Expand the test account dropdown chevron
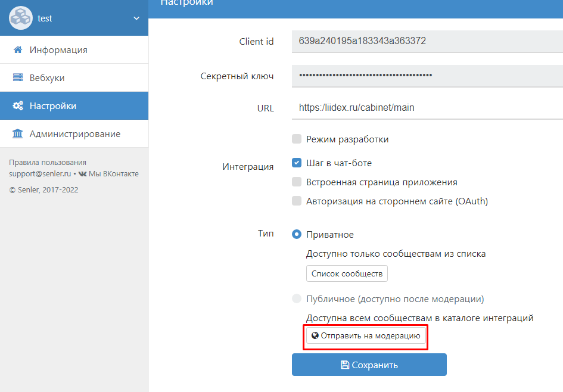Image resolution: width=563 pixels, height=392 pixels. [x=136, y=18]
